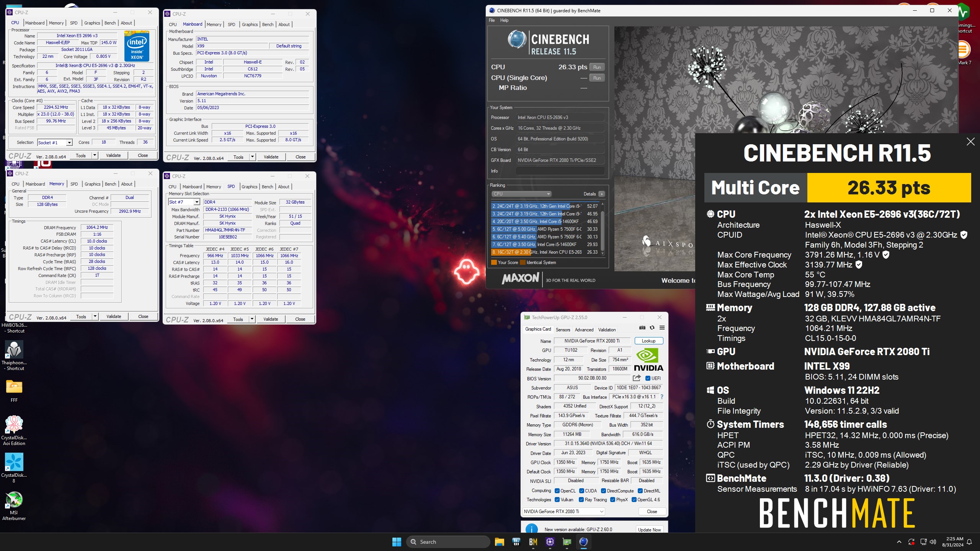This screenshot has width=980, height=551.
Task: Expand the Cinebench ranking Details arrow
Action: point(602,194)
